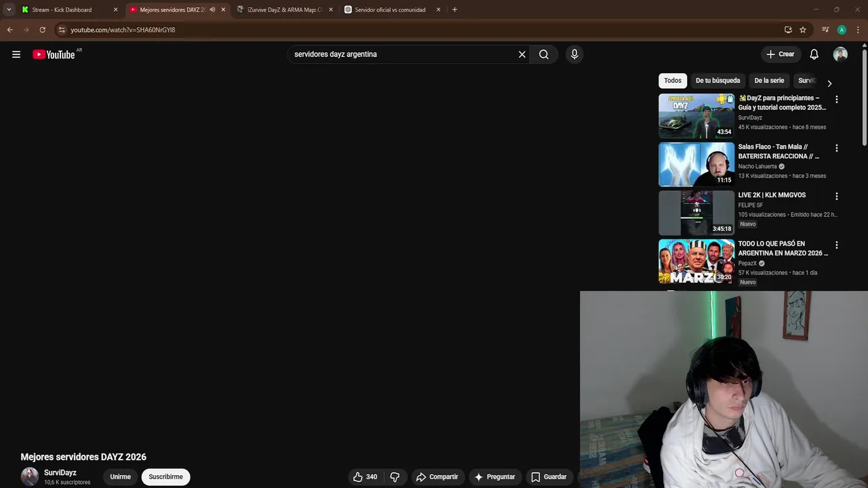Open TODO LO QUE PASÓ EN ARGENTINA thumbnail
Screen dimensions: 868x488
(696, 262)
